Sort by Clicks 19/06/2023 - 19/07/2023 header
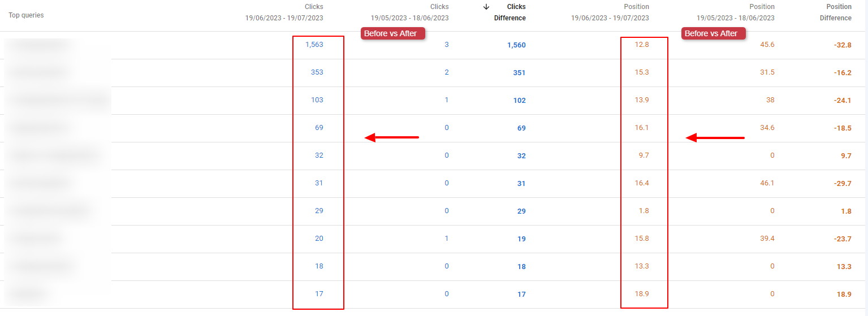This screenshot has height=316, width=868. [284, 12]
